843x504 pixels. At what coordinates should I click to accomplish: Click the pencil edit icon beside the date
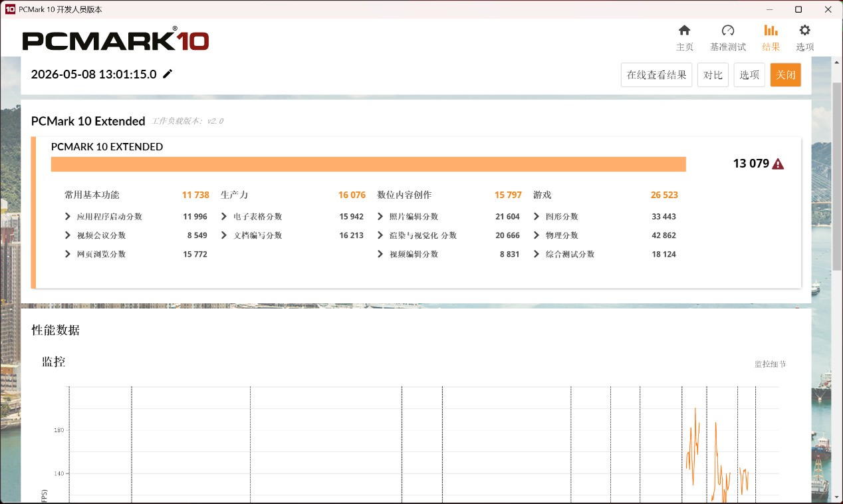coord(168,74)
